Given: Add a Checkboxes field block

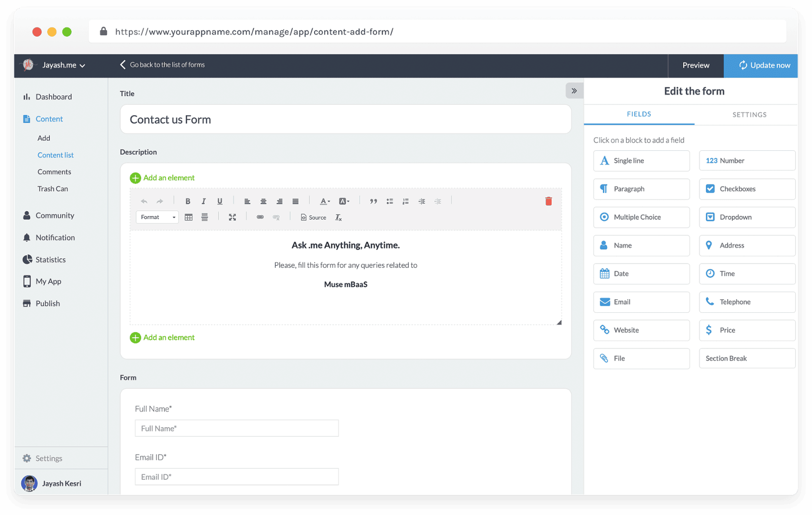Looking at the screenshot, I should (x=747, y=189).
